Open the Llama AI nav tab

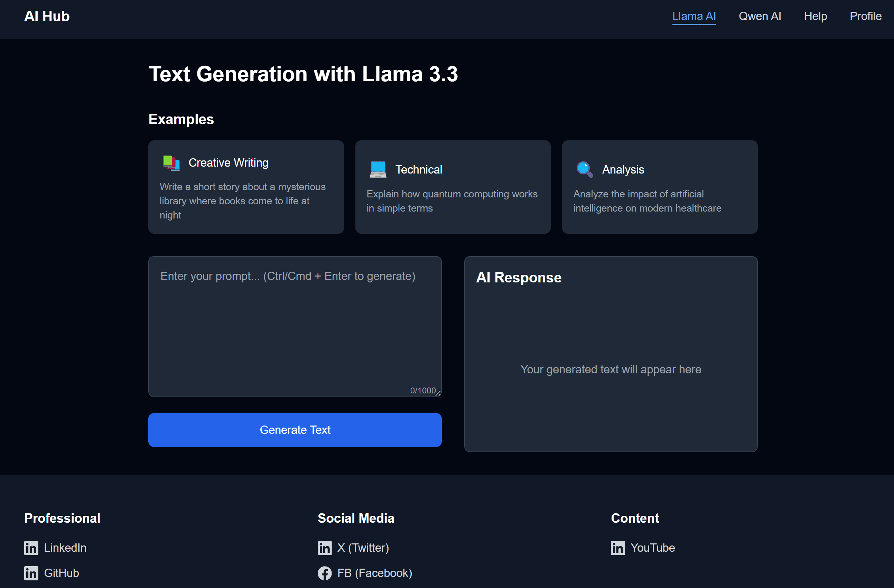694,16
